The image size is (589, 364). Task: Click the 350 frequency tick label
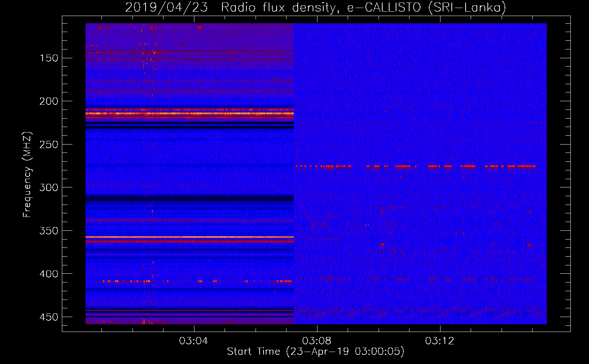pyautogui.click(x=49, y=231)
